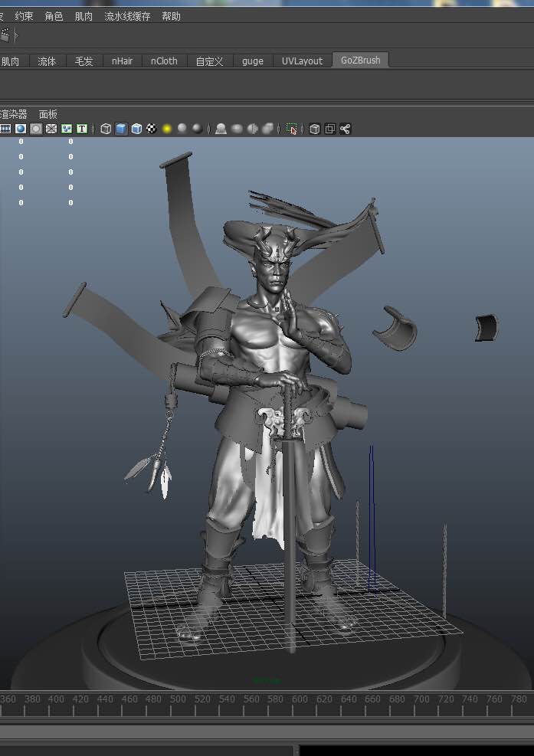This screenshot has height=756, width=534.
Task: Toggle viewport shadows gray sphere icon
Action: tap(182, 128)
